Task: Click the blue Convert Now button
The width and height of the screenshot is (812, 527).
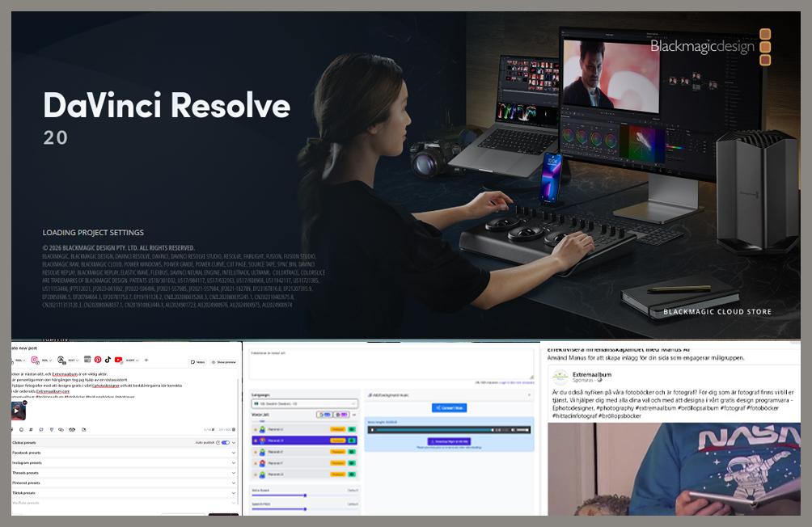Action: tap(449, 408)
